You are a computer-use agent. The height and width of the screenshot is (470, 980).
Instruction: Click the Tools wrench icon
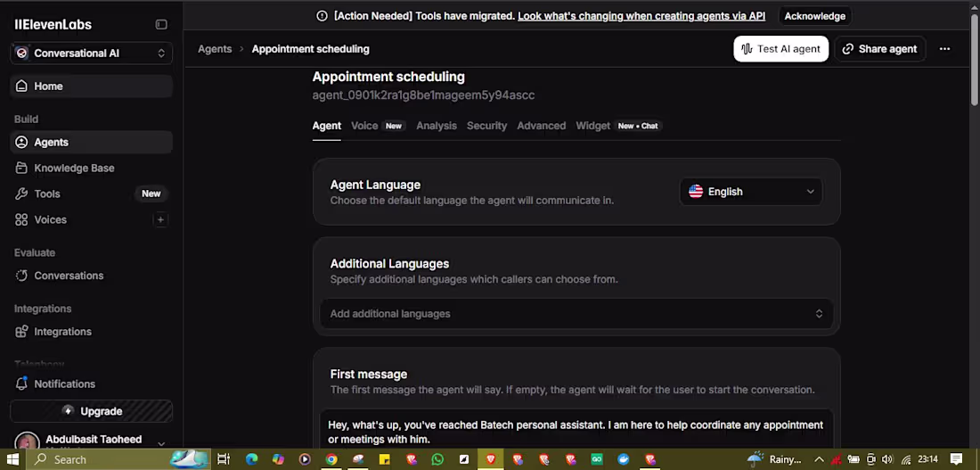(x=22, y=194)
